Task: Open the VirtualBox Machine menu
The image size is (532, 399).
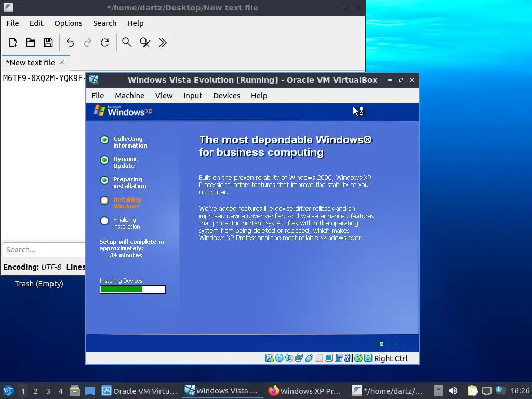Action: tap(129, 96)
